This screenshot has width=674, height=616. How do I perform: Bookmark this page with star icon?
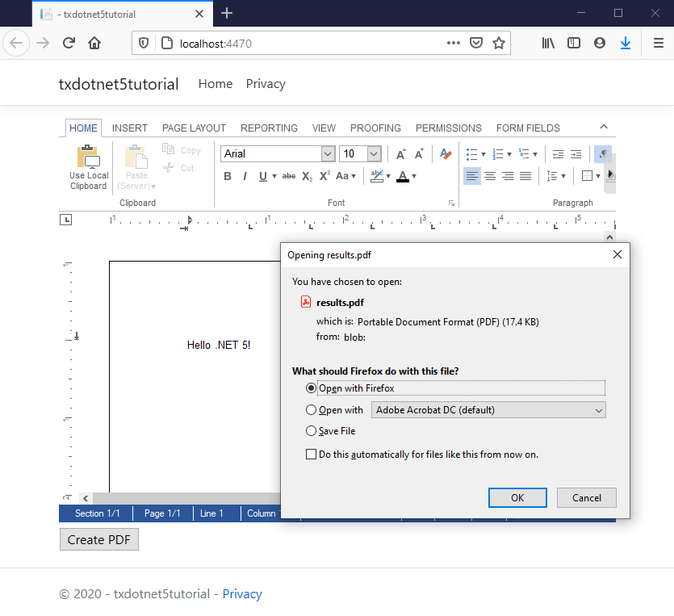tap(499, 43)
